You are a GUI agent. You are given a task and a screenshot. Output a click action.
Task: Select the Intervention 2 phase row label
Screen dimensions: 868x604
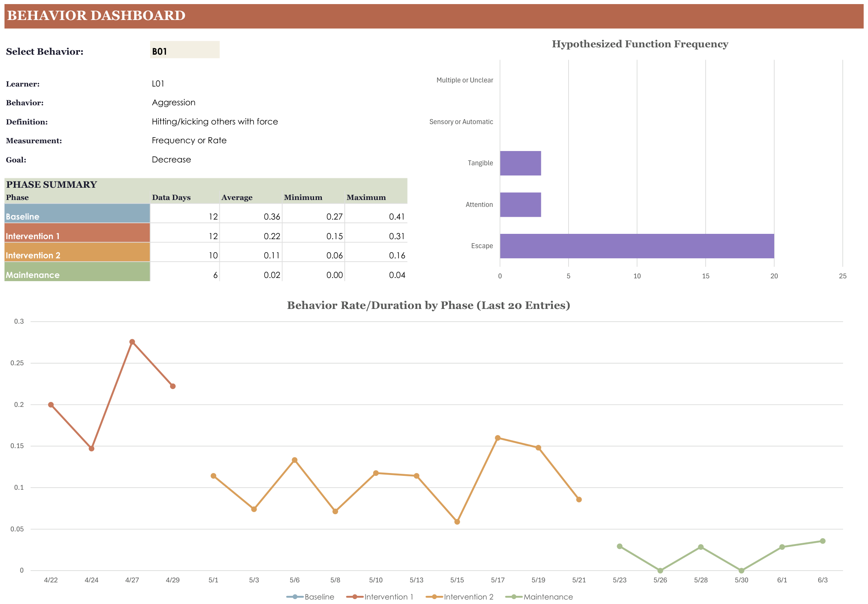(x=77, y=252)
